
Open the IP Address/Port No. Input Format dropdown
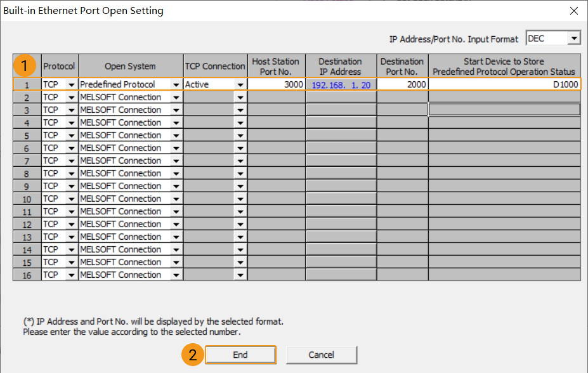574,37
